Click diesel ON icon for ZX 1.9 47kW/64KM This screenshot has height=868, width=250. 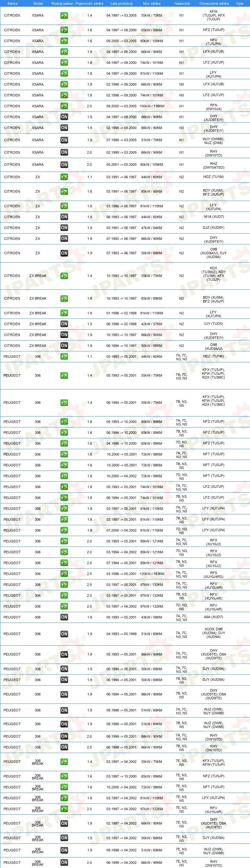point(64,228)
